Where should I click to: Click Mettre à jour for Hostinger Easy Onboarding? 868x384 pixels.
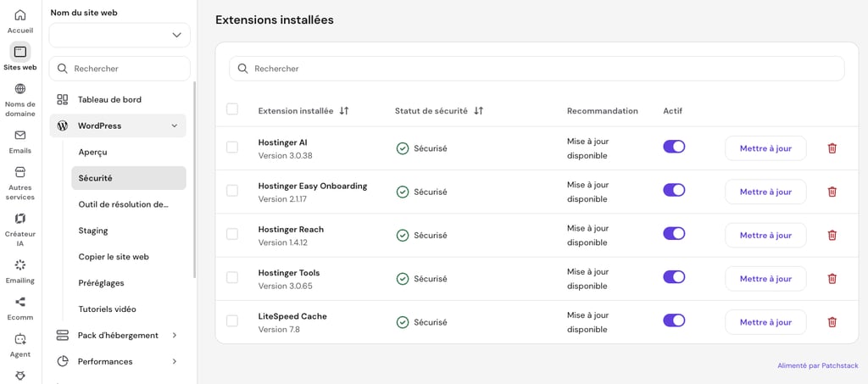pyautogui.click(x=765, y=192)
